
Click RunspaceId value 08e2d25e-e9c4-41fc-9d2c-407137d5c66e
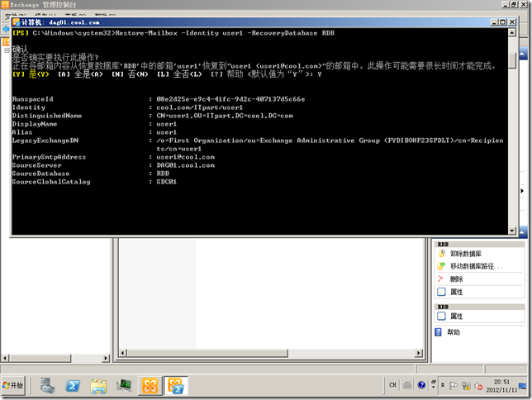point(230,99)
